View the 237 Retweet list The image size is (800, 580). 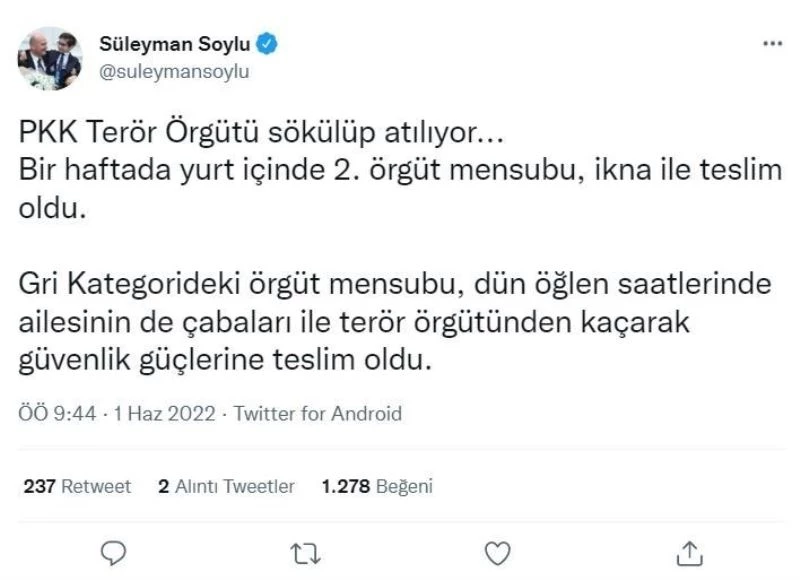(x=77, y=486)
